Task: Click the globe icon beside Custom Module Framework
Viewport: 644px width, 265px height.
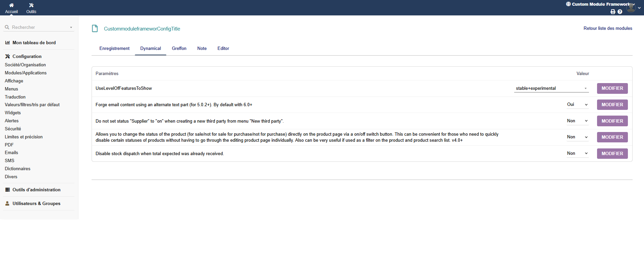Action: pos(568,4)
